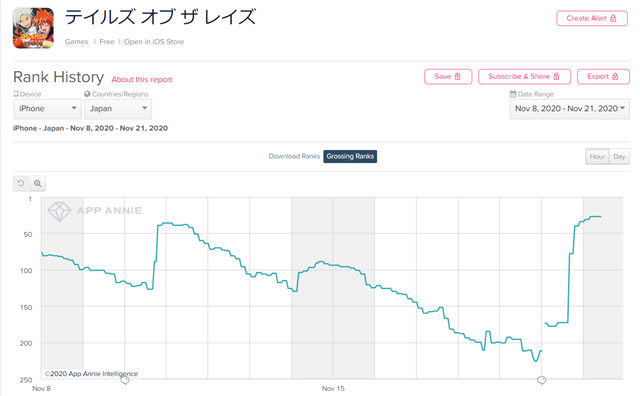Open the Japan country dropdown
This screenshot has width=640, height=396.
click(118, 109)
